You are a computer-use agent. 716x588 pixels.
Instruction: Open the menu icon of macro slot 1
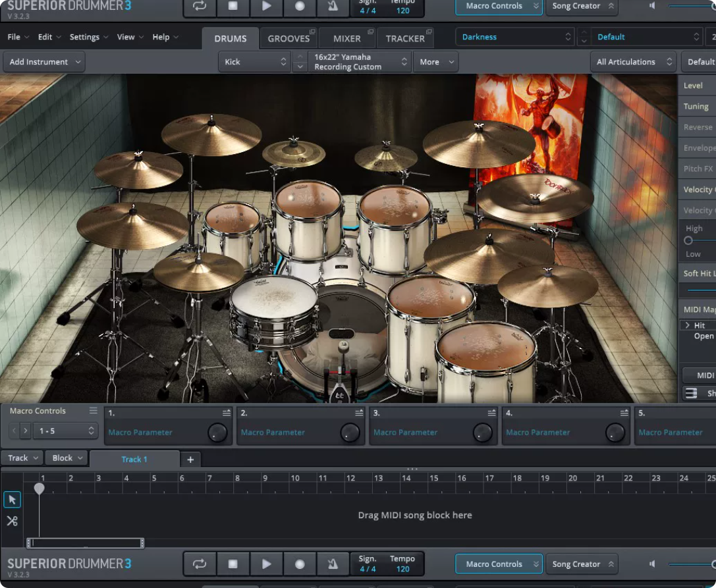[x=227, y=413]
